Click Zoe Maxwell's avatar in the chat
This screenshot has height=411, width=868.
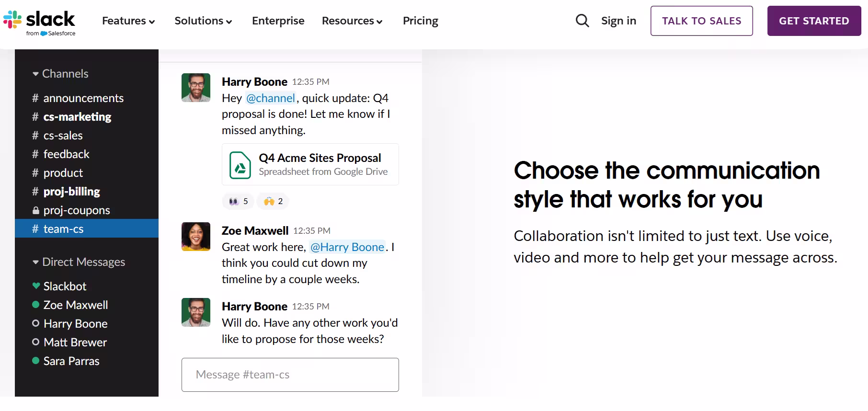coord(196,237)
